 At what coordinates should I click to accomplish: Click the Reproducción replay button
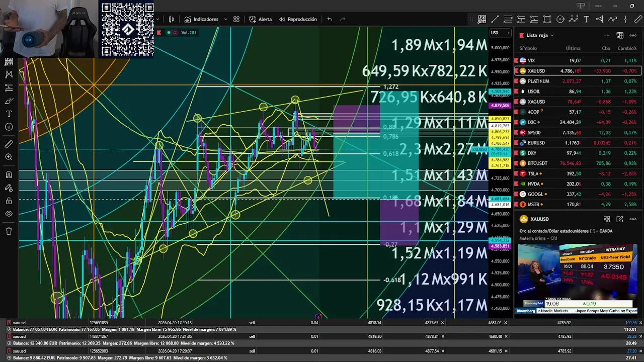[x=298, y=19]
